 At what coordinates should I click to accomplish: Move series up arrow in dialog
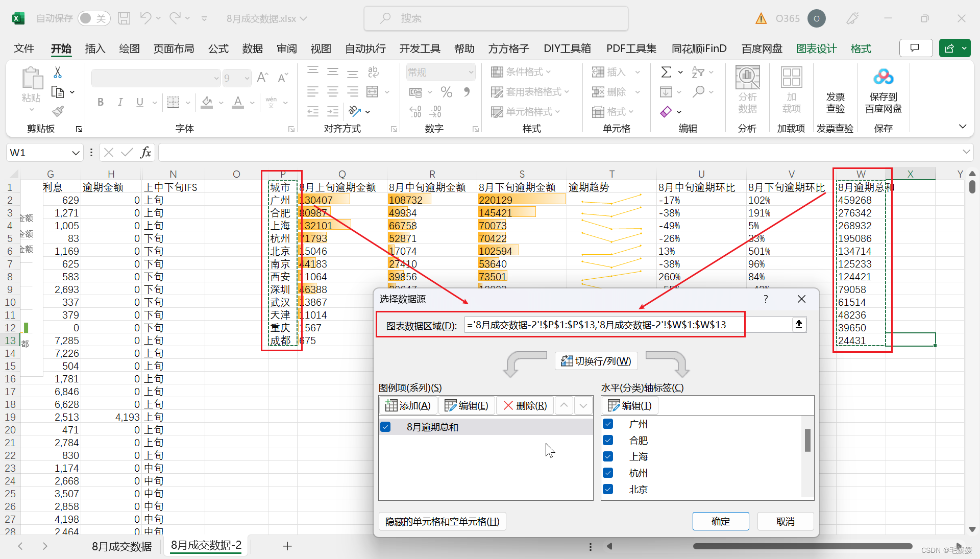563,405
